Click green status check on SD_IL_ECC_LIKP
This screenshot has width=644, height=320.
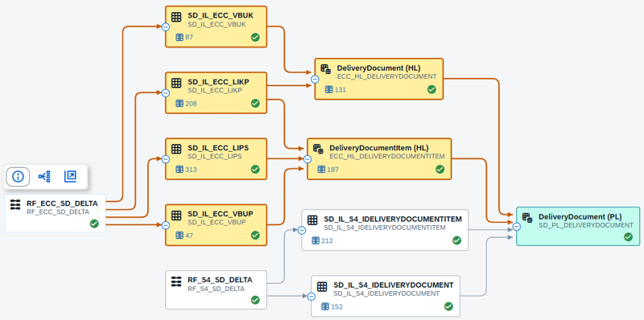(255, 104)
